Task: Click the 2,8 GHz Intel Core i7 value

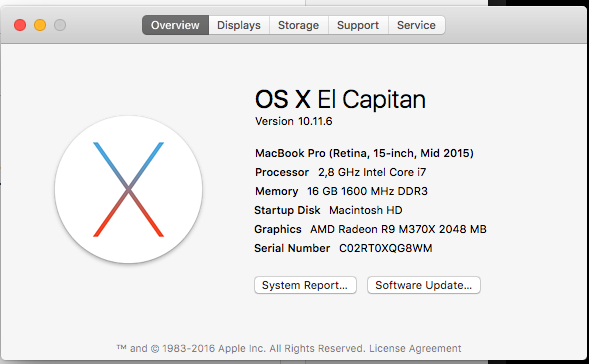Action: pyautogui.click(x=372, y=172)
